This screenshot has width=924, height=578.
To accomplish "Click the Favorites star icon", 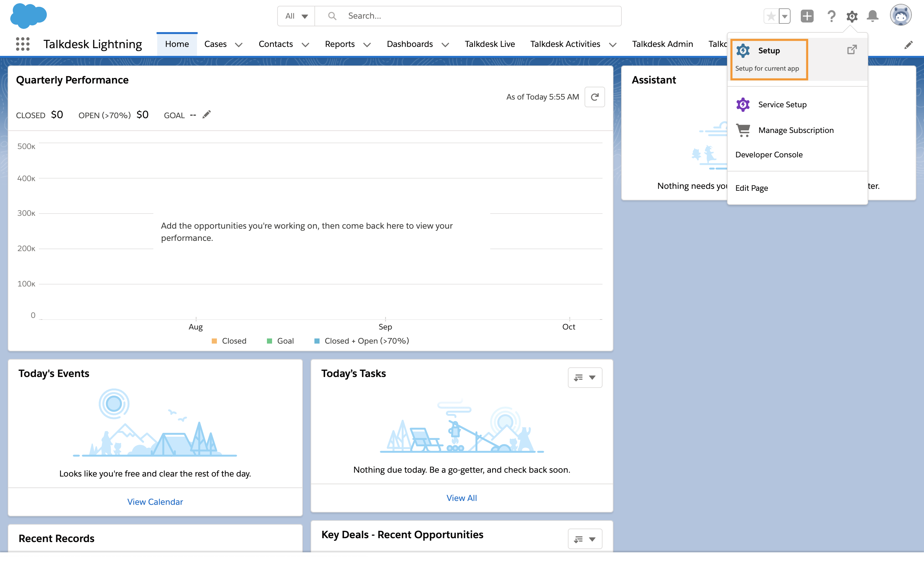I will [x=771, y=16].
